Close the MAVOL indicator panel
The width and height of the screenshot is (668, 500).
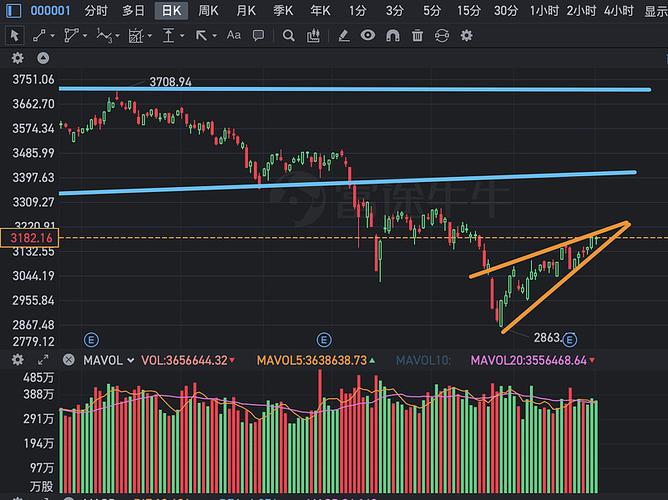pos(69,360)
